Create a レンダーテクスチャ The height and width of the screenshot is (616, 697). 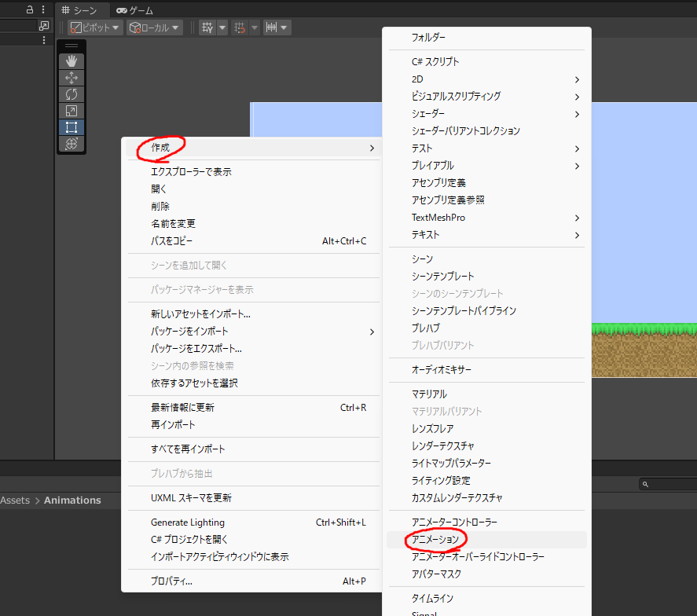point(486,446)
